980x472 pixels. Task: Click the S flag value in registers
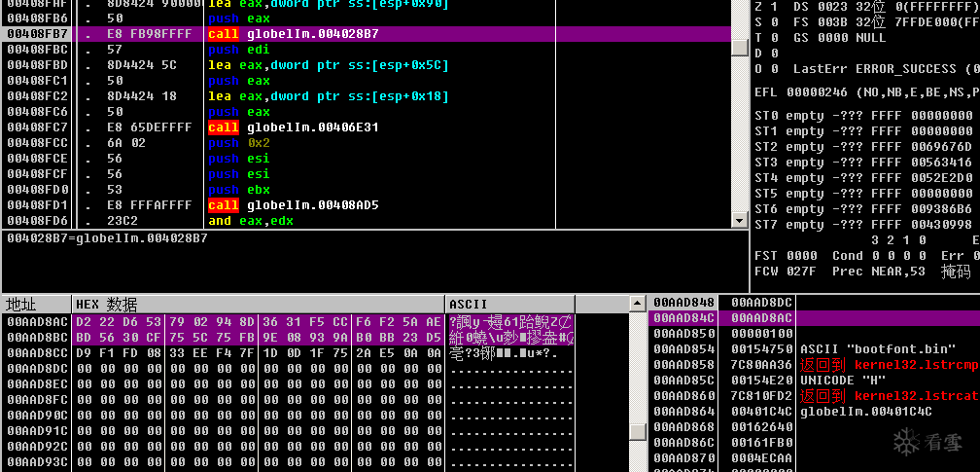[x=775, y=22]
